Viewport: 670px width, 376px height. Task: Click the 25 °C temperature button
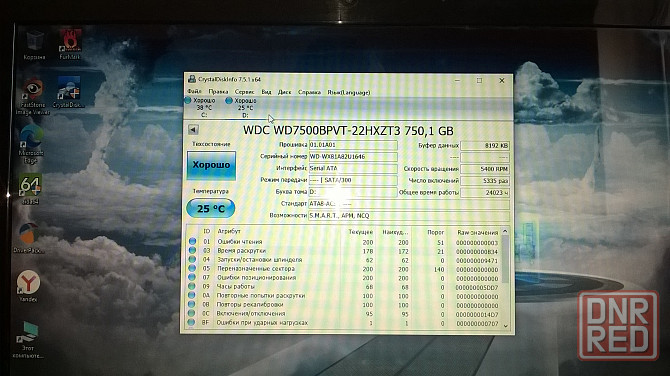(211, 209)
